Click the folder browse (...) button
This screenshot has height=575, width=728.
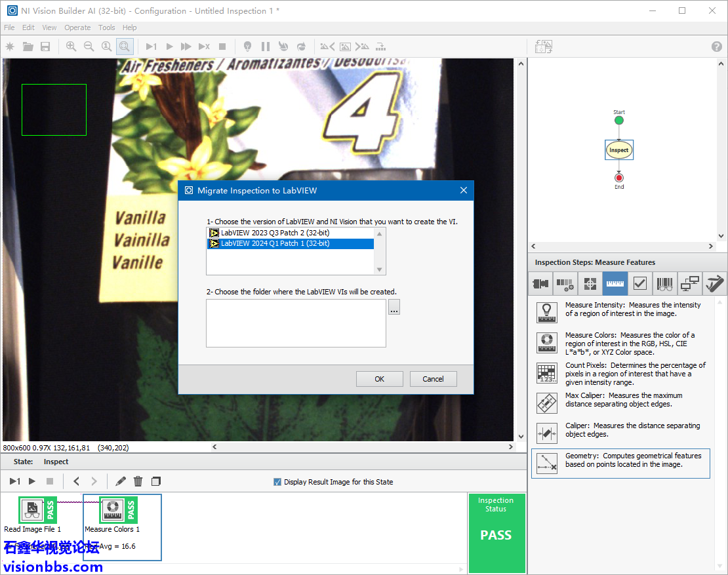[x=394, y=307]
